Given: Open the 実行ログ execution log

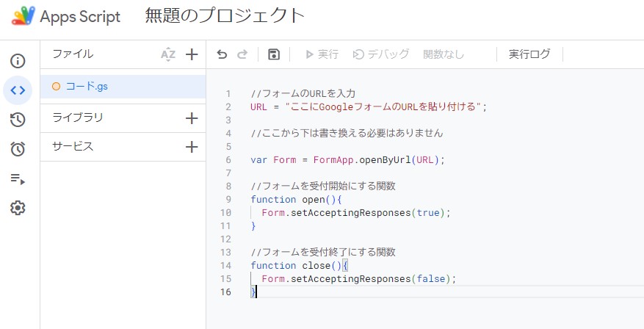Looking at the screenshot, I should (x=529, y=54).
